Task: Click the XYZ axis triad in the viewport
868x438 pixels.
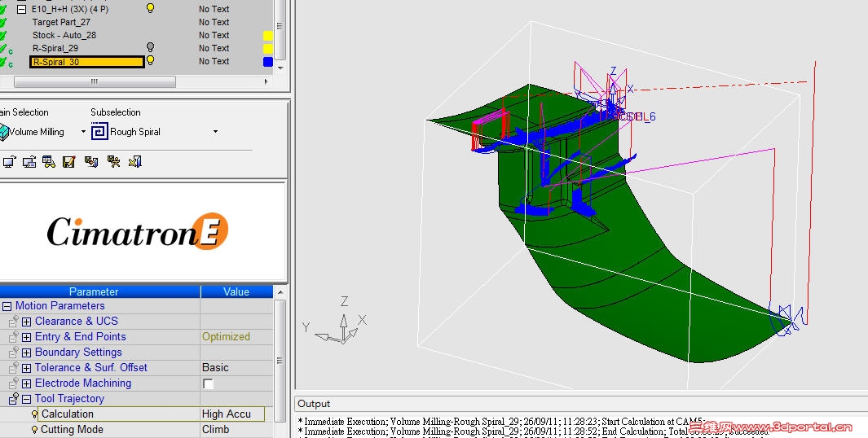Action: [x=336, y=321]
